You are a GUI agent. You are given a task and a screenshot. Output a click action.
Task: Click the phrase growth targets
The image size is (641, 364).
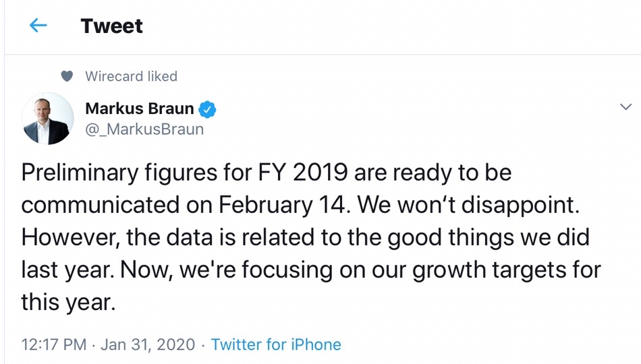point(497,270)
